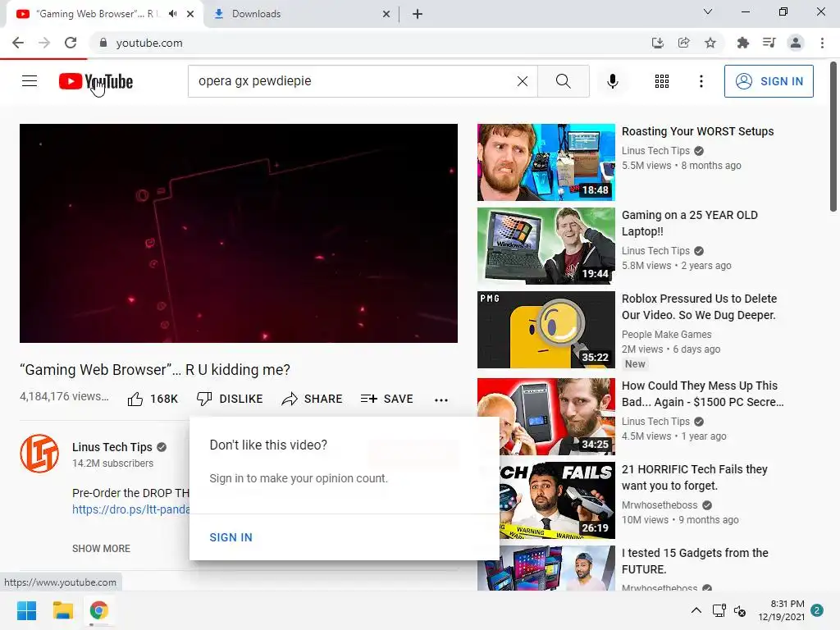The width and height of the screenshot is (840, 630).
Task: Focus the search field with opera gx pewdiepie
Action: pyautogui.click(x=354, y=81)
